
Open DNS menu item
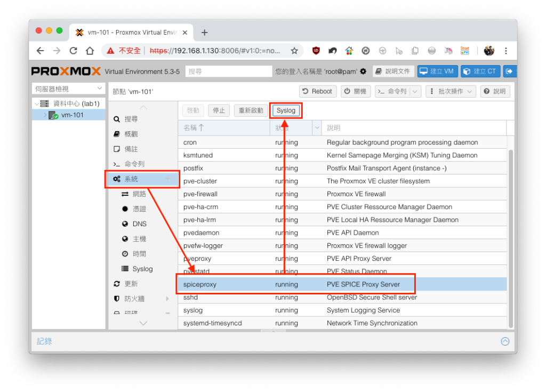tap(143, 224)
